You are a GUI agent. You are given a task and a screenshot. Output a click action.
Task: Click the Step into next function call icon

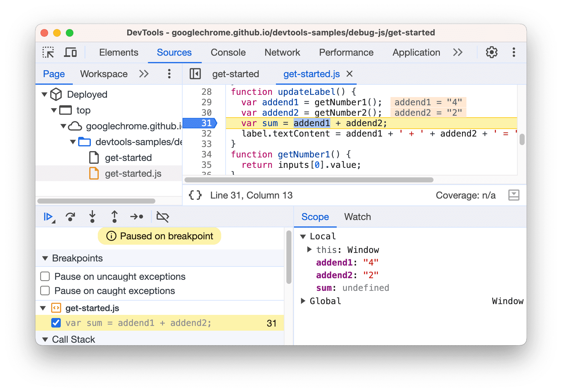[92, 217]
